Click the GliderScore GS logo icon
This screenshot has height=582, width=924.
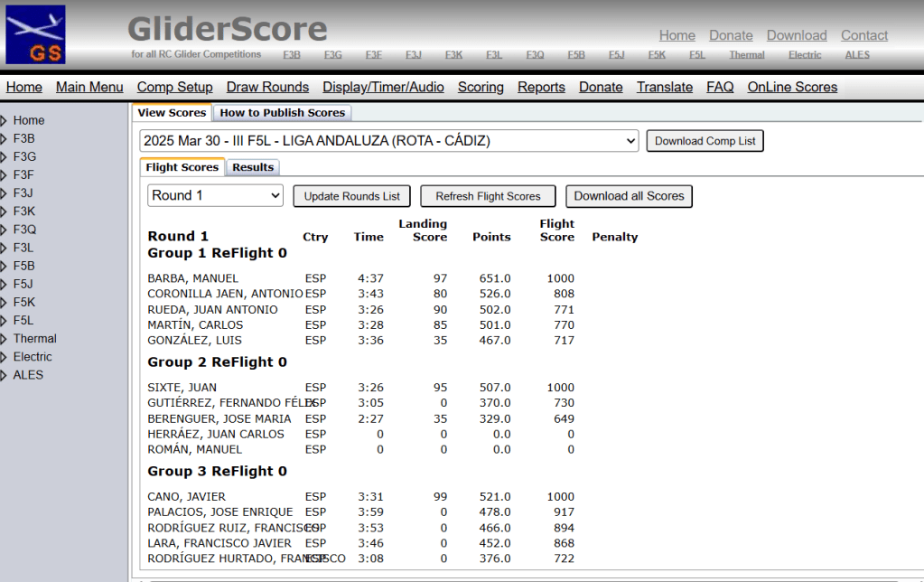click(35, 34)
